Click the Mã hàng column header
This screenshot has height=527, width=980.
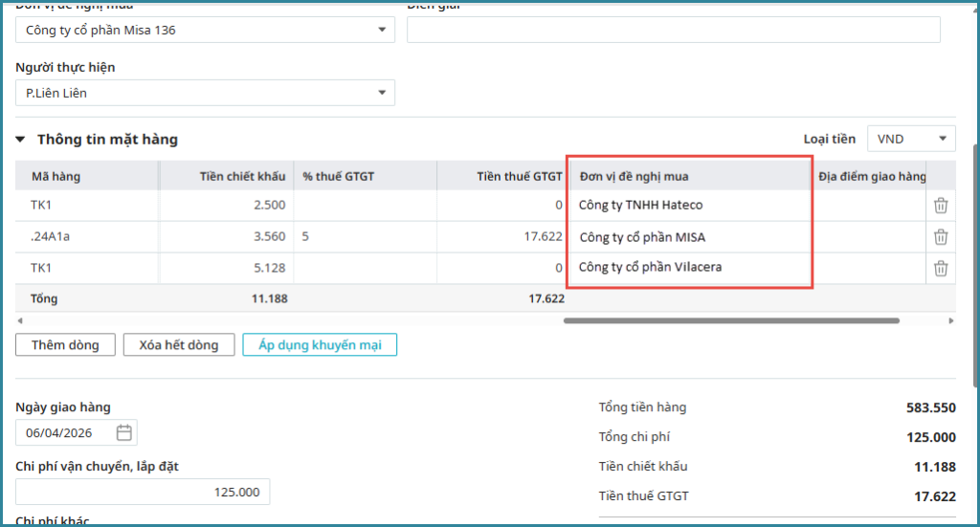point(87,176)
